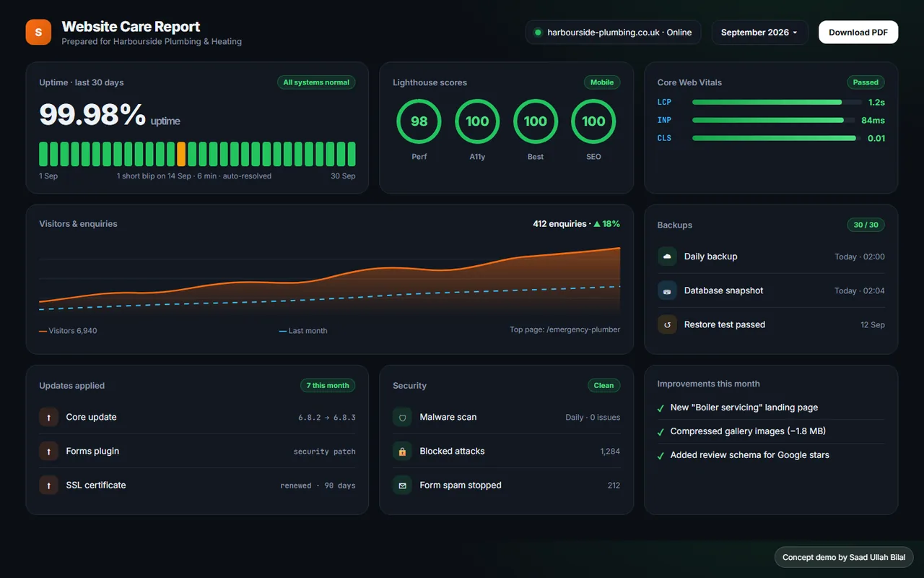The image size is (924, 578).
Task: Click the harbourside-plumbing.co.uk Online pill
Action: coord(613,33)
